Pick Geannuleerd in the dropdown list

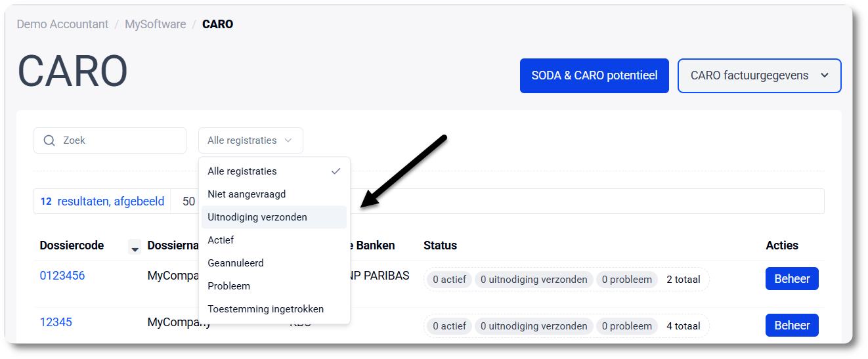[x=236, y=263]
